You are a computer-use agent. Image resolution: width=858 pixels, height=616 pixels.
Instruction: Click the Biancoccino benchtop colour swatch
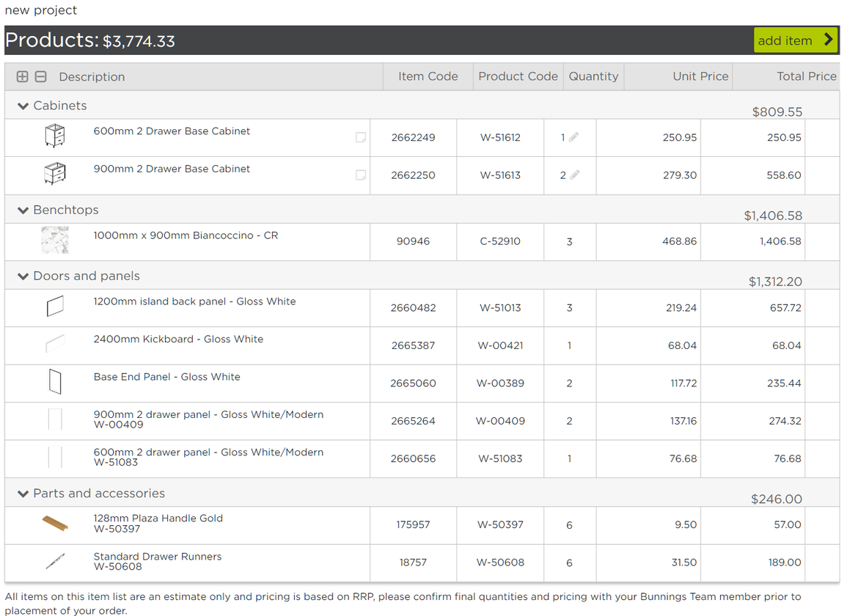[55, 240]
